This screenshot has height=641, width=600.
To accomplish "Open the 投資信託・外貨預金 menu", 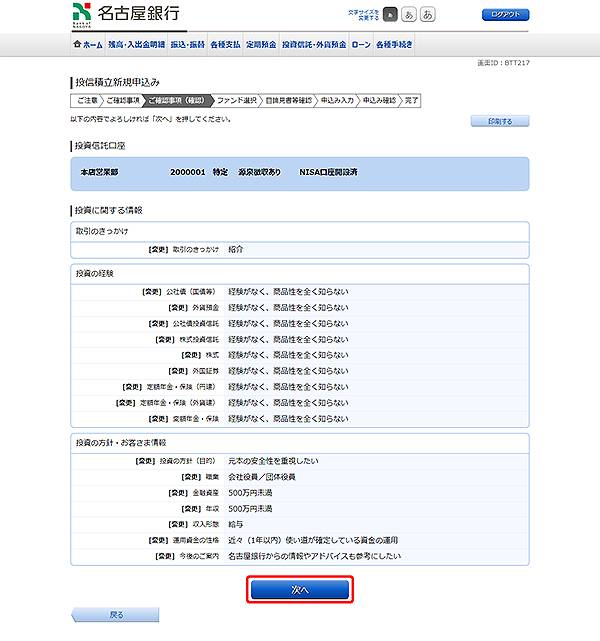I will (x=314, y=45).
